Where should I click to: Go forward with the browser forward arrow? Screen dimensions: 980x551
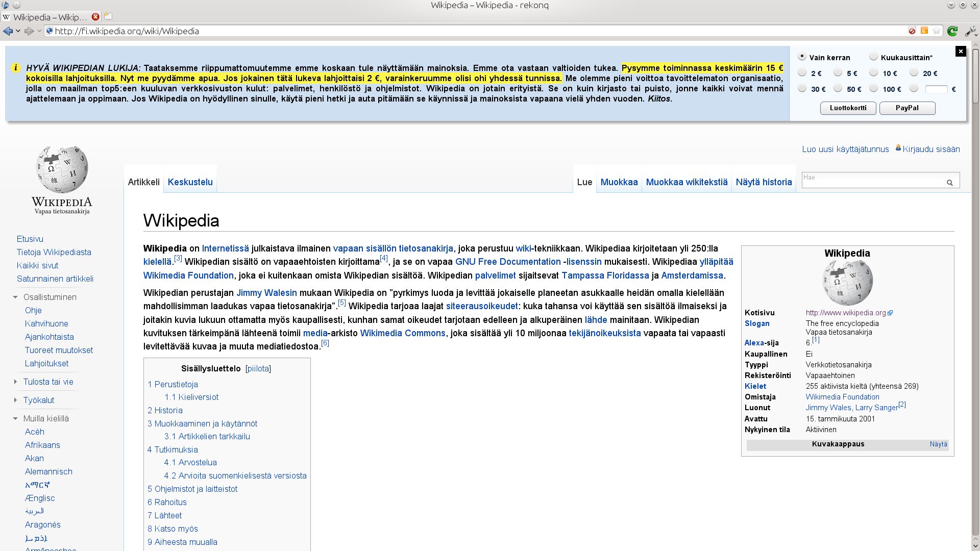click(29, 31)
